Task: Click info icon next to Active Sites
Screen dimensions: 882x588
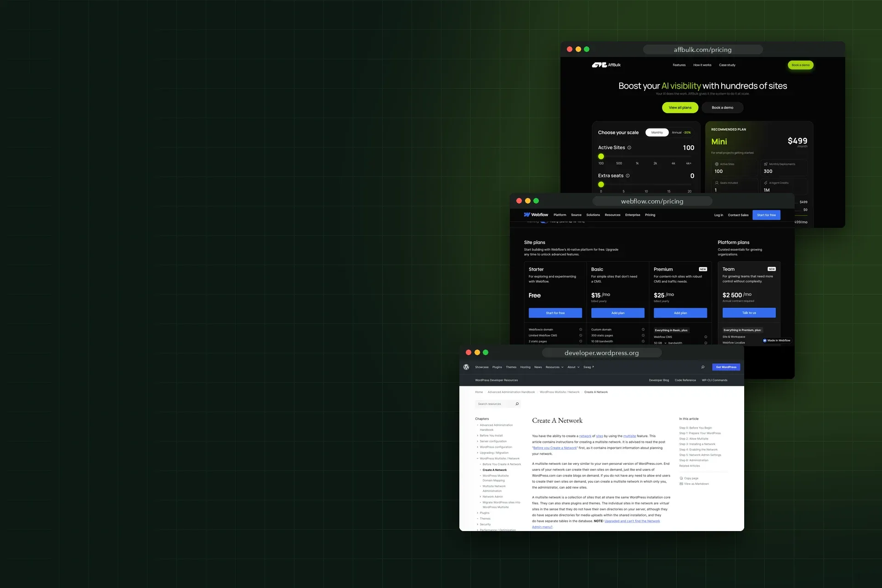Action: 629,147
